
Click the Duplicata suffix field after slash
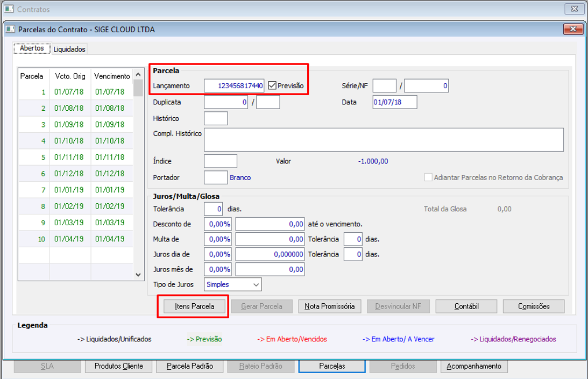point(268,102)
